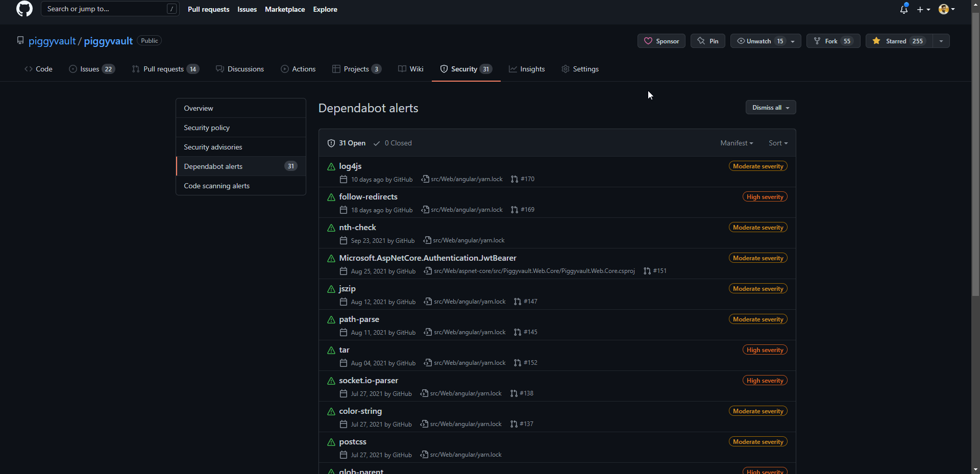The image size is (980, 474).
Task: Open the Marketplace menu
Action: pos(285,9)
